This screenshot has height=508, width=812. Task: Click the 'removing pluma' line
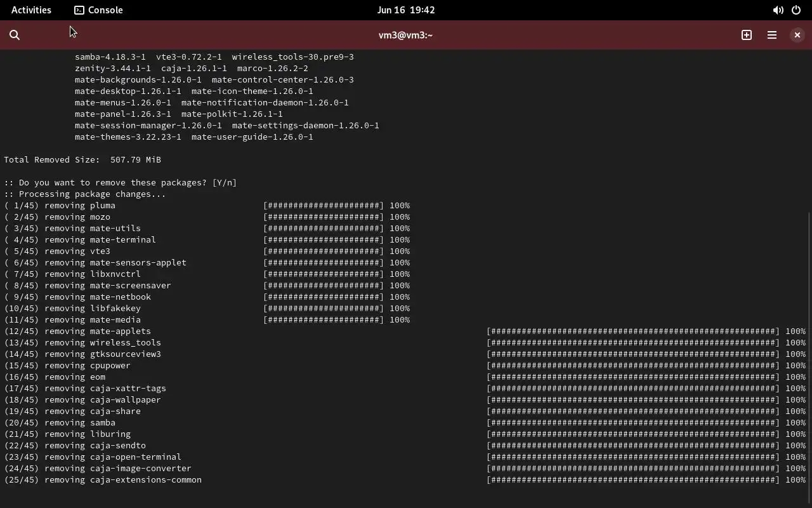[207, 206]
